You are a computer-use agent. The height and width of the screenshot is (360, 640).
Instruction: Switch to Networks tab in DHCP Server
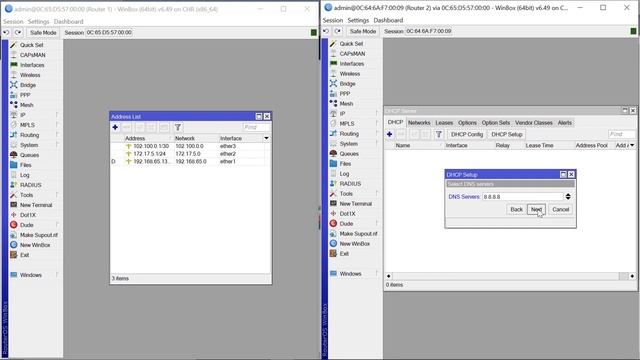point(419,123)
